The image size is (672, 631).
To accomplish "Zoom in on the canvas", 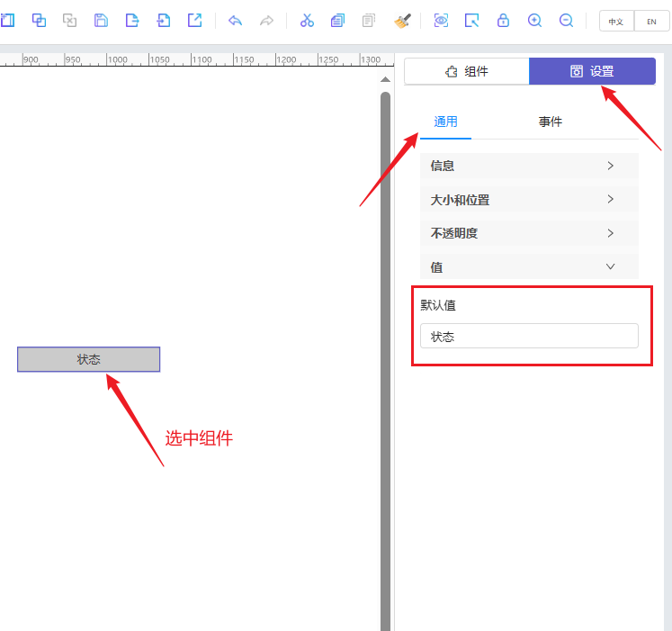I will (x=534, y=20).
